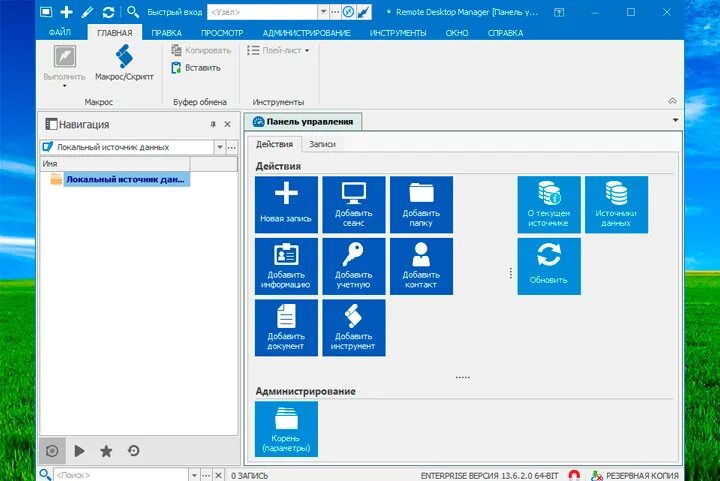Open the ОКНО ribbon tab

point(457,33)
